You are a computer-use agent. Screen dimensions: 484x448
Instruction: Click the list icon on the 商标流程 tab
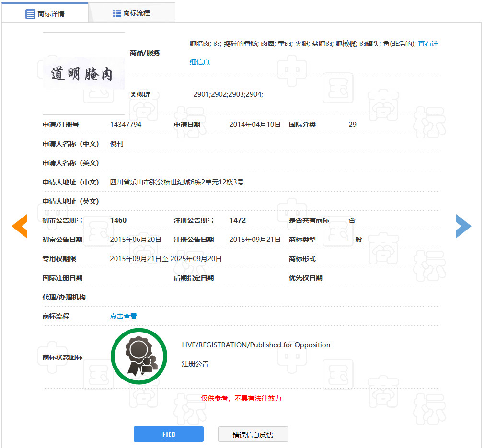click(x=117, y=13)
